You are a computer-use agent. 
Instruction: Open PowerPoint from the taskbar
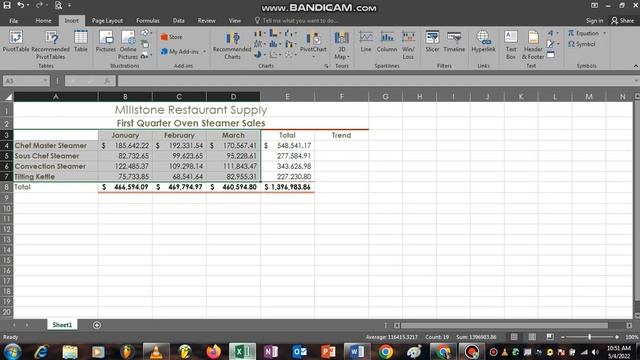pos(328,351)
